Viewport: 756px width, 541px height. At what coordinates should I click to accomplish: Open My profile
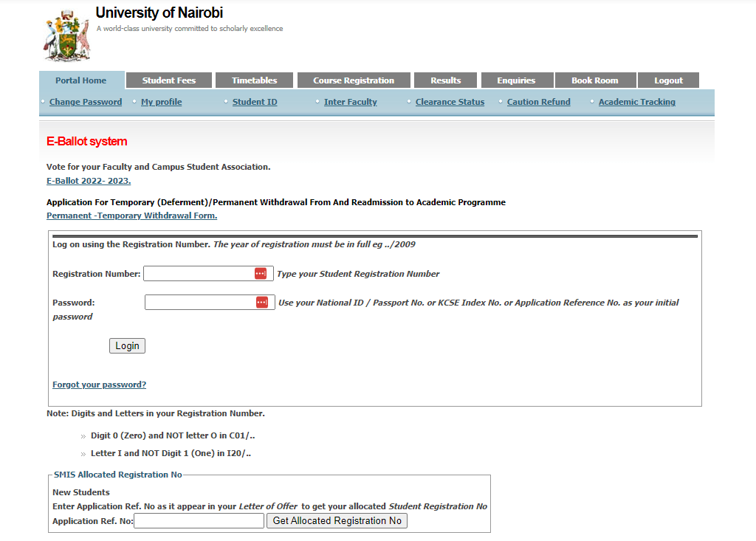[x=161, y=101]
